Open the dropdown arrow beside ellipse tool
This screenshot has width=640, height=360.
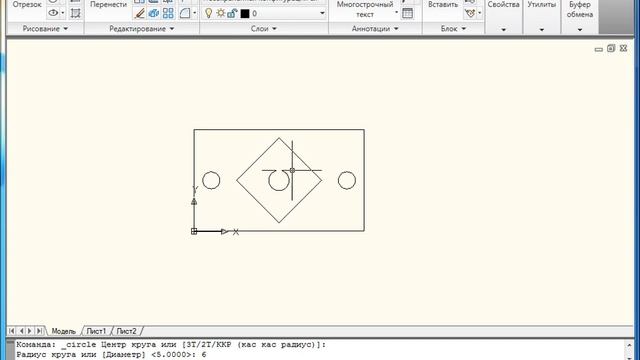coord(63,13)
